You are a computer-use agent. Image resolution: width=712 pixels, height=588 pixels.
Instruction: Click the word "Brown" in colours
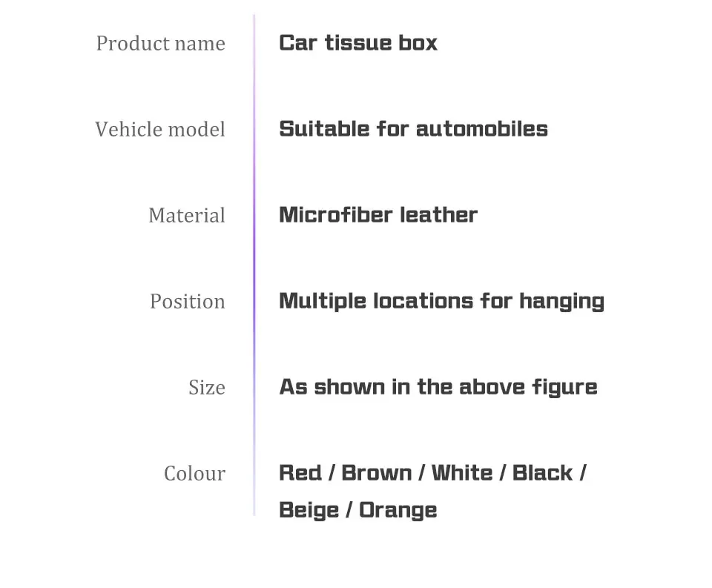click(376, 473)
